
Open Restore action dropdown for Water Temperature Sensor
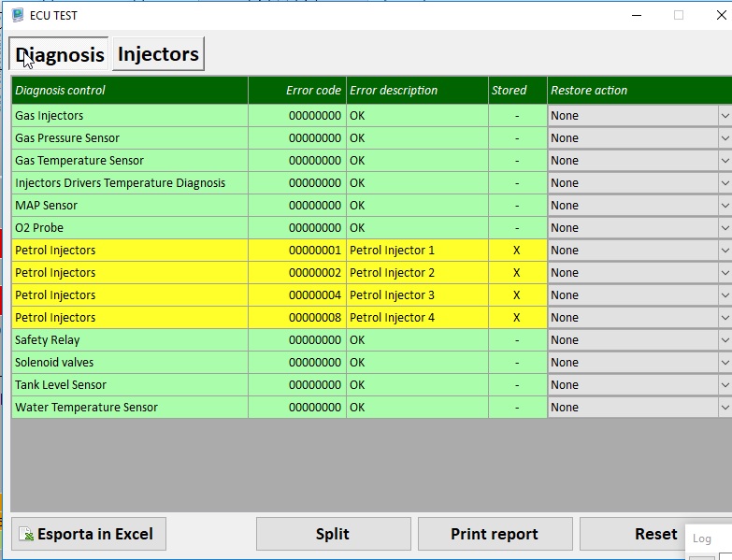tap(725, 408)
